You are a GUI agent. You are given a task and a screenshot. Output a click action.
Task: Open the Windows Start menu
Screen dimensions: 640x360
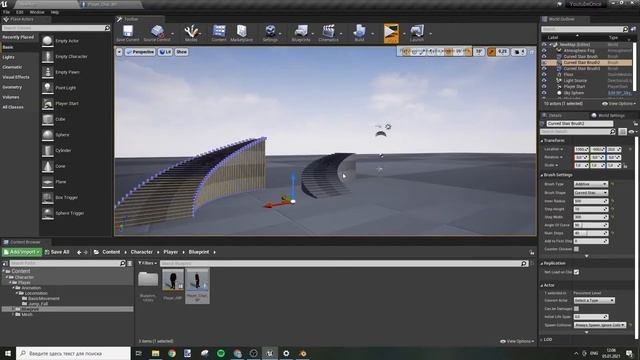(x=7, y=353)
